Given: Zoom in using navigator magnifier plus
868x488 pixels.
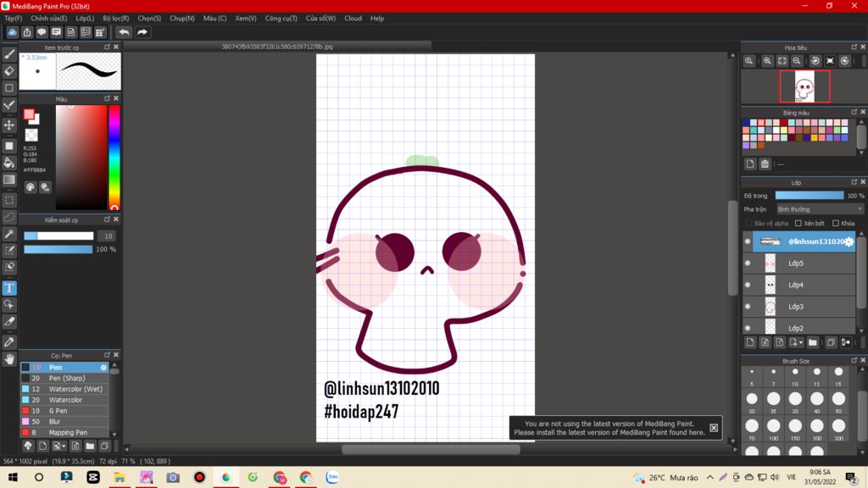Looking at the screenshot, I should coord(767,61).
